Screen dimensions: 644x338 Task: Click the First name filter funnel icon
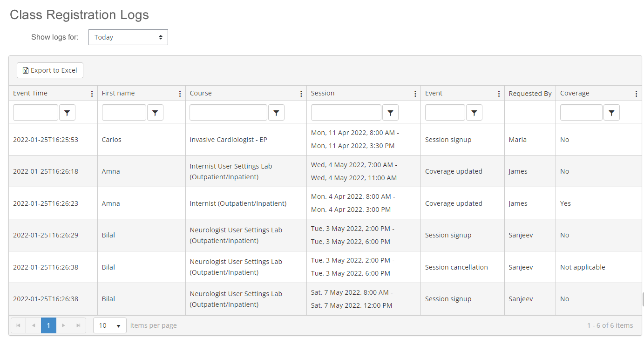155,113
